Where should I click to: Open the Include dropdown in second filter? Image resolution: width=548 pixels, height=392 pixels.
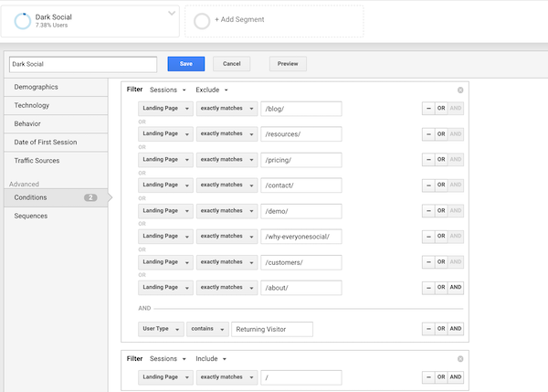tap(211, 359)
